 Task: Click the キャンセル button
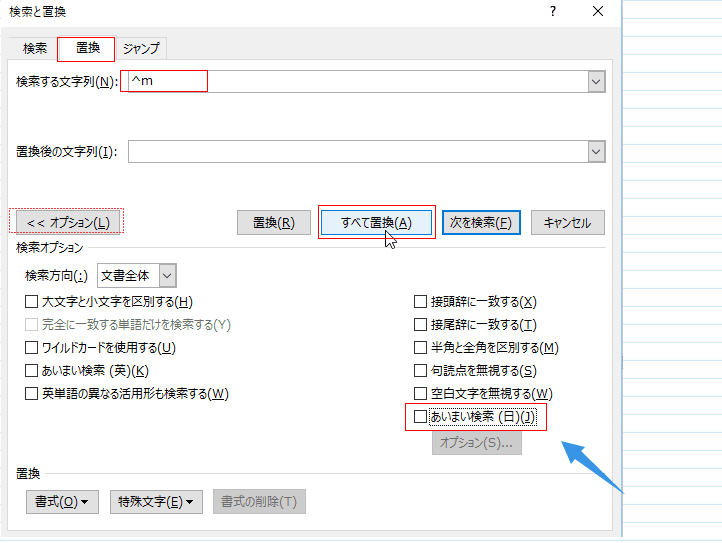click(x=567, y=222)
